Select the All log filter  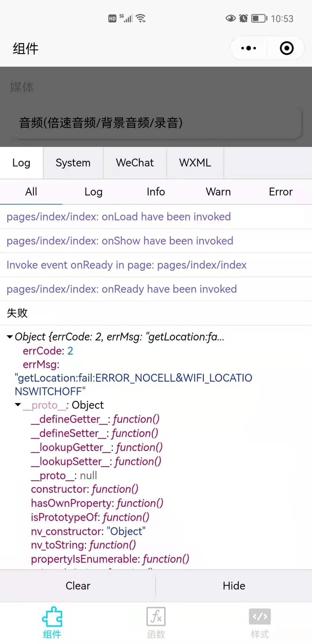[x=31, y=192]
